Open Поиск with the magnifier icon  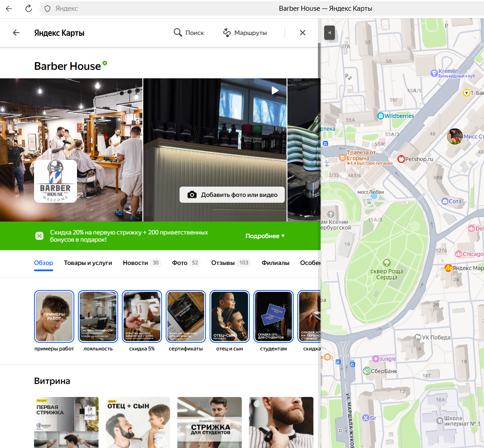(188, 33)
